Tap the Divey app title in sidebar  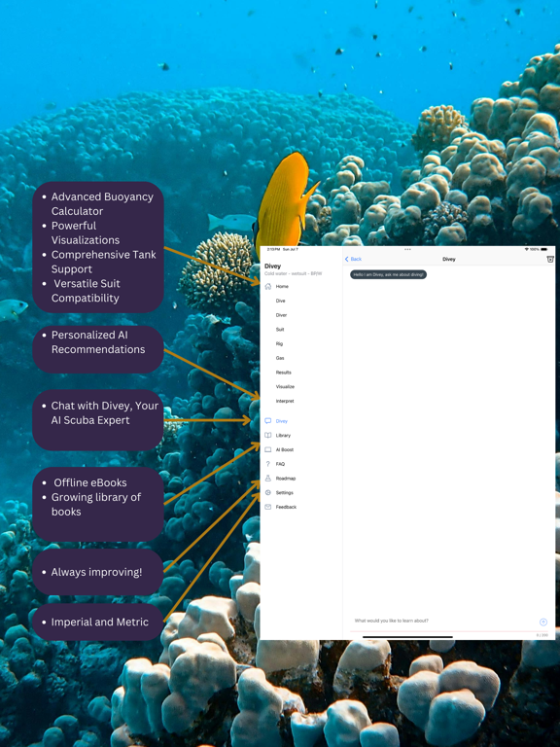coord(273,267)
